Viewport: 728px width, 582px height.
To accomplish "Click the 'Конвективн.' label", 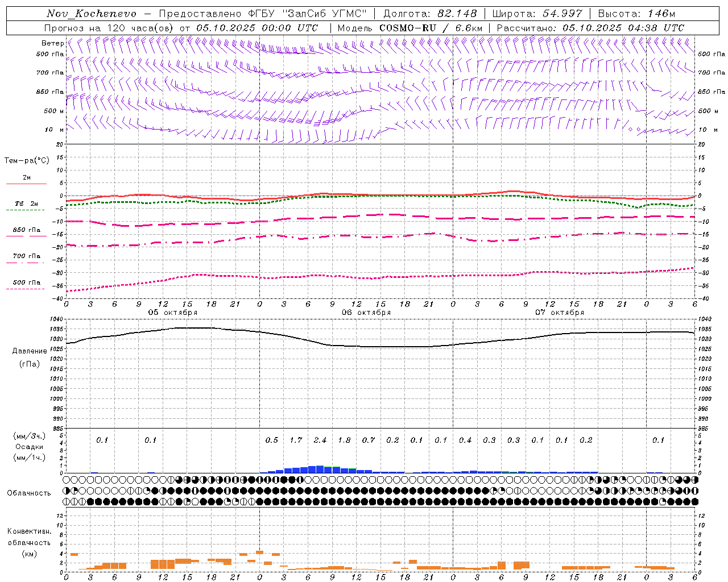I will pos(30,531).
